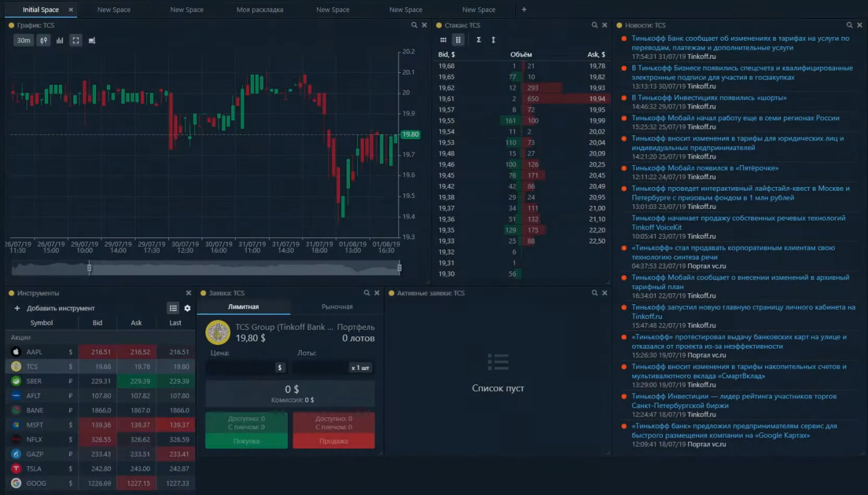Open the second New Space tab

[x=187, y=10]
